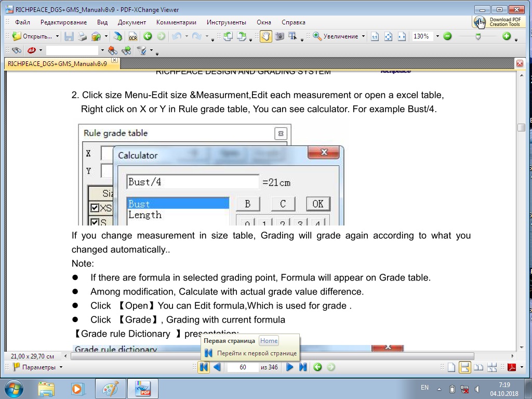Go to the next page arrow
The width and height of the screenshot is (532, 399).
click(x=289, y=367)
